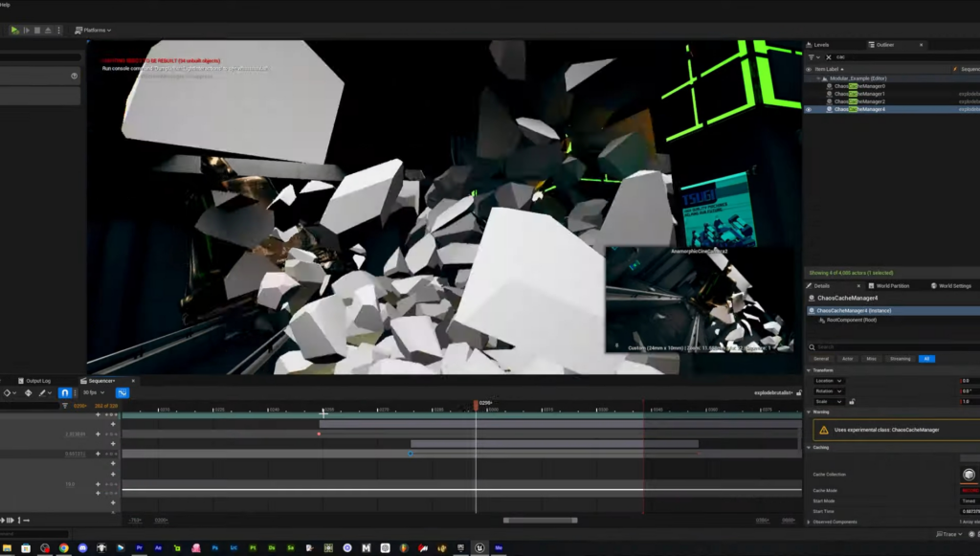The width and height of the screenshot is (980, 556).
Task: Open the Sequencer track filter icon
Action: tap(65, 406)
